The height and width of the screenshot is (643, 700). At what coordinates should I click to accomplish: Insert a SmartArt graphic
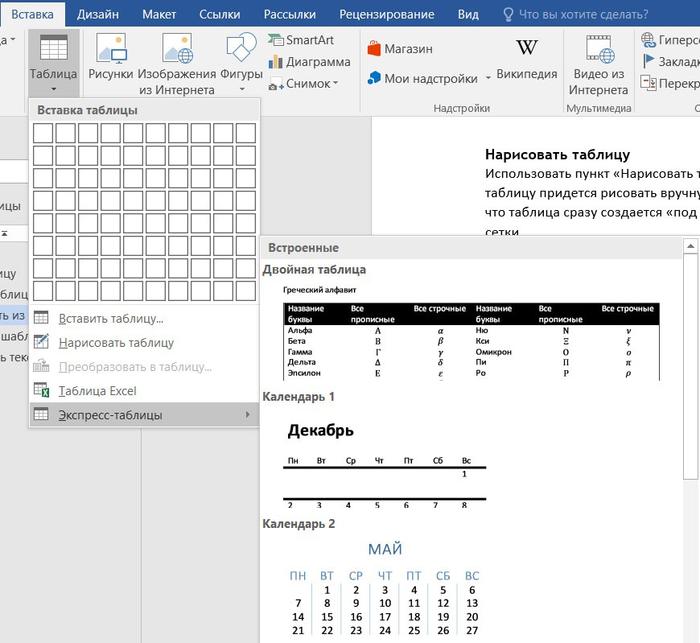301,40
